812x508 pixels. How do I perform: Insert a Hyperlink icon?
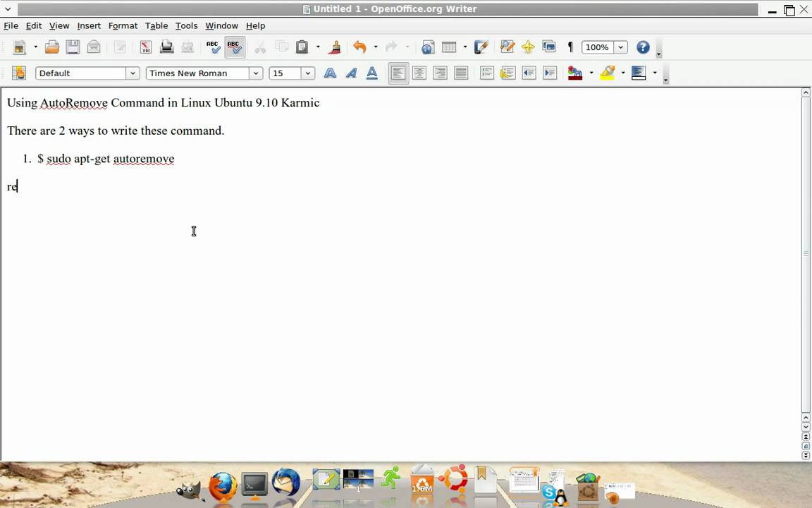(x=427, y=47)
